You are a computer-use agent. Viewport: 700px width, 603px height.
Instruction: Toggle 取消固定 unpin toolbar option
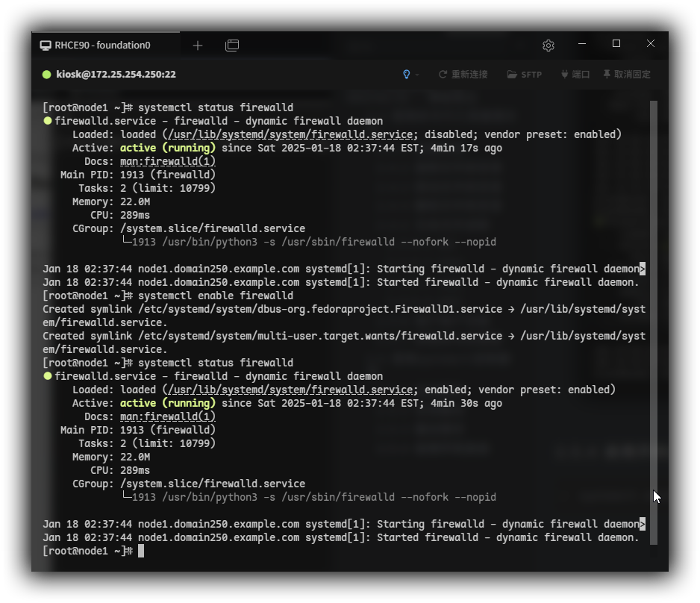point(627,75)
